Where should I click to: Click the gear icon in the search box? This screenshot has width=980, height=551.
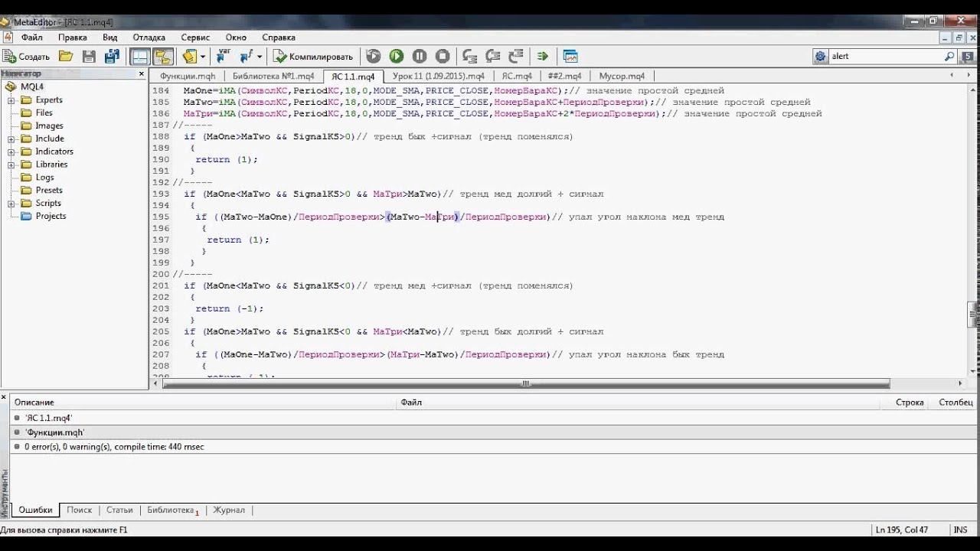[x=821, y=56]
